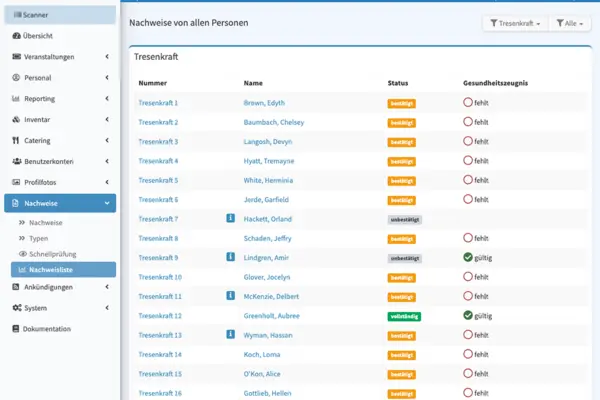Screen dimensions: 600x400
Task: Expand the Veranstaltungen menu chevron
Action: tap(107, 57)
